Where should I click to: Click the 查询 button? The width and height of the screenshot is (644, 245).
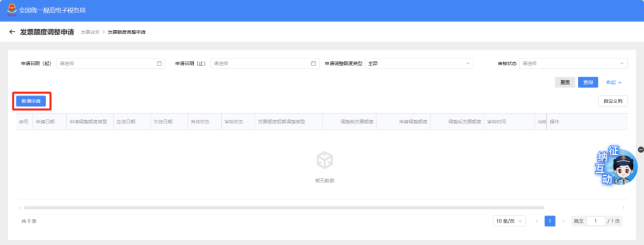coord(588,82)
